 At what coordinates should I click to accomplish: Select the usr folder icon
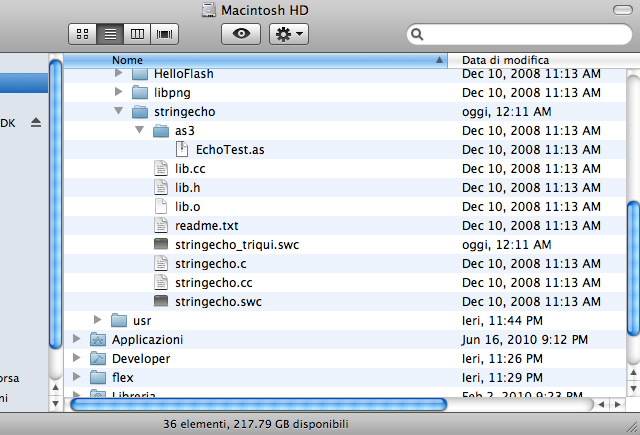[119, 320]
